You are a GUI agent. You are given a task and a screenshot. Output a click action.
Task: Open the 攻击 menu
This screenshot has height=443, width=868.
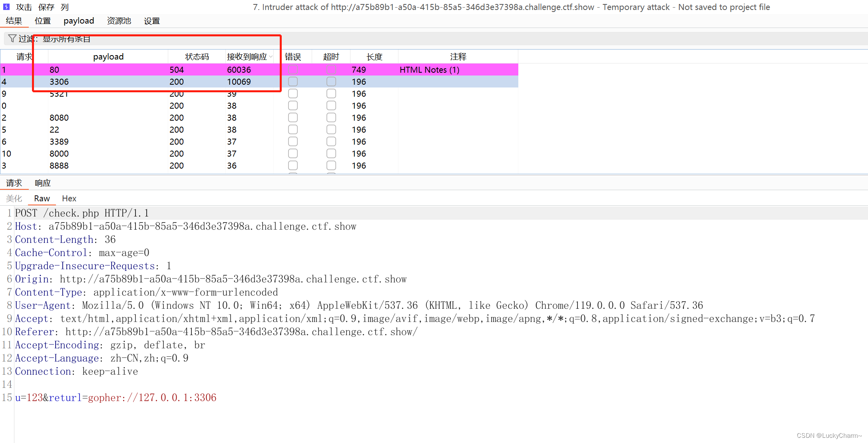click(24, 7)
